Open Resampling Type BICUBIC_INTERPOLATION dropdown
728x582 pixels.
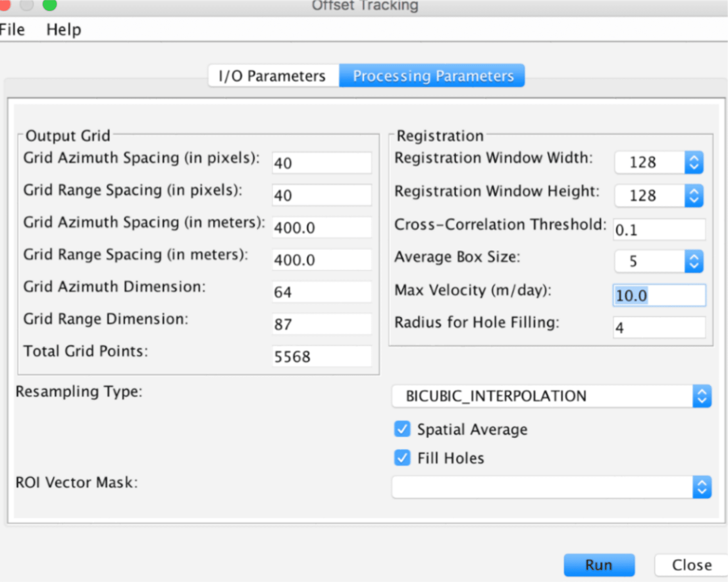[551, 396]
